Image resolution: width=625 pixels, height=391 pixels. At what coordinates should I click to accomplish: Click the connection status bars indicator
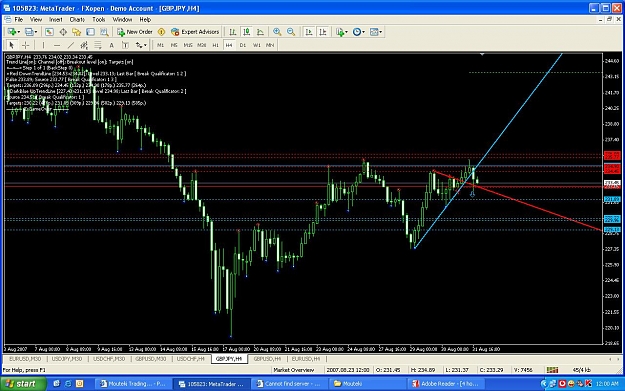point(552,370)
